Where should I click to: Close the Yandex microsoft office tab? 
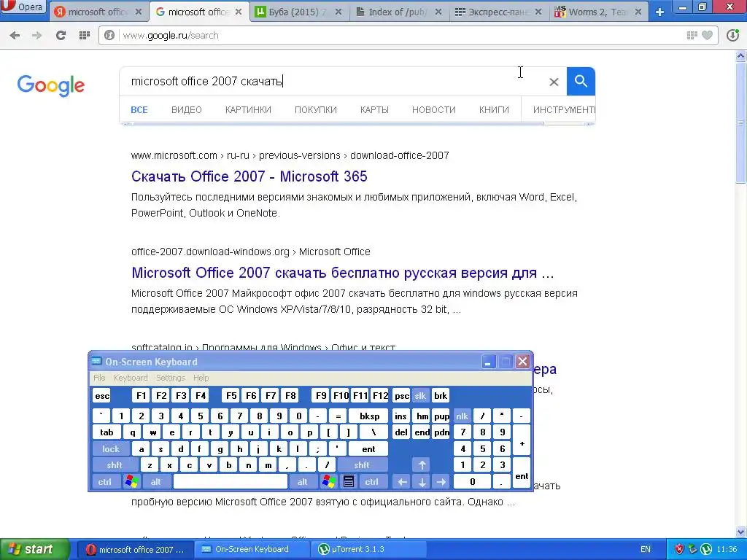coord(139,12)
